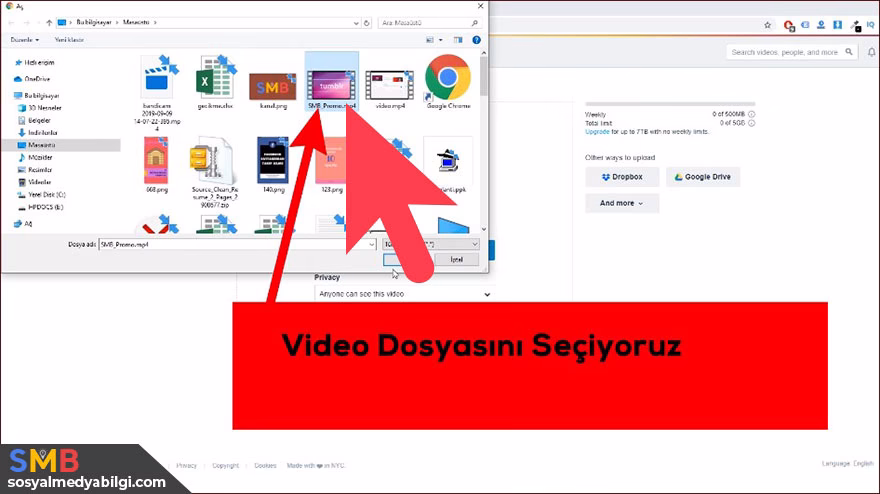880x494 pixels.
Task: Click the info icon beside Weekly limit
Action: click(751, 115)
